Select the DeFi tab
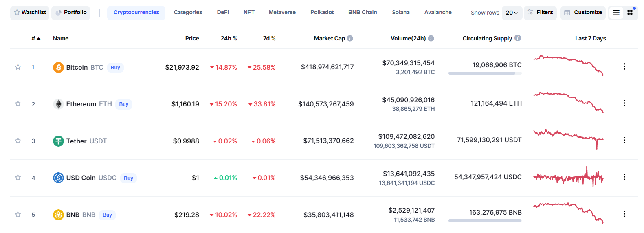Image resolution: width=644 pixels, height=233 pixels. tap(223, 13)
